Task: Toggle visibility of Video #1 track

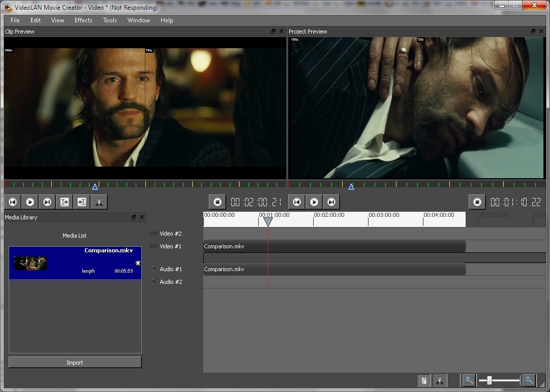Action: (x=153, y=246)
